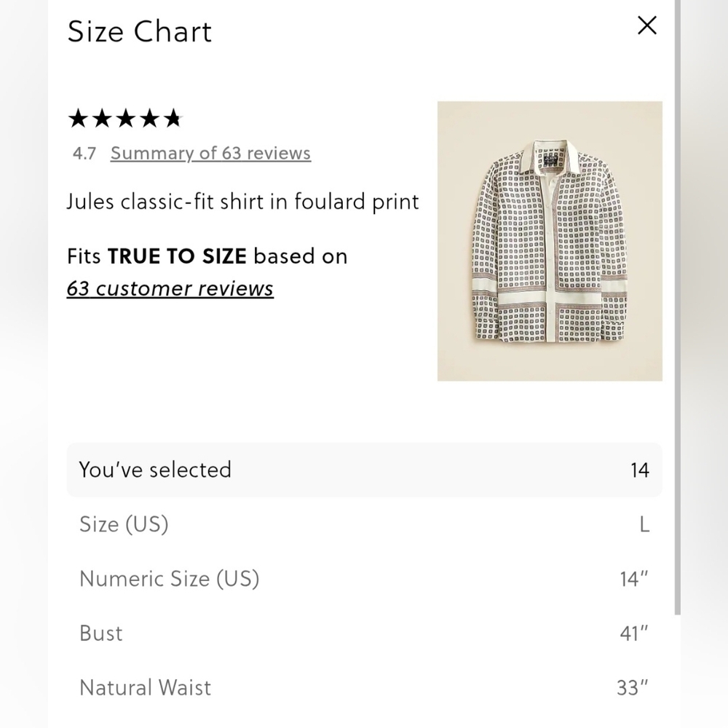The image size is (728, 728).
Task: Close the Size Chart panel
Action: 646,25
